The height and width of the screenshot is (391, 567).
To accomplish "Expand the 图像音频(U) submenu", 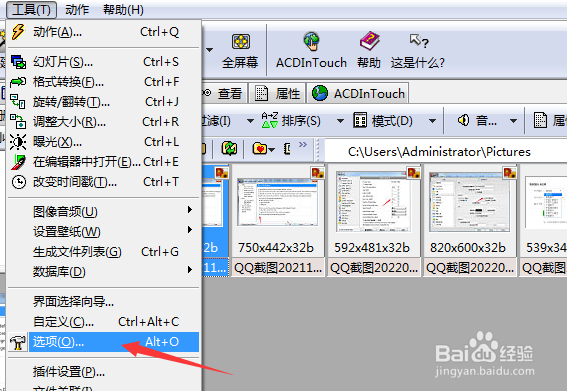I will click(103, 212).
